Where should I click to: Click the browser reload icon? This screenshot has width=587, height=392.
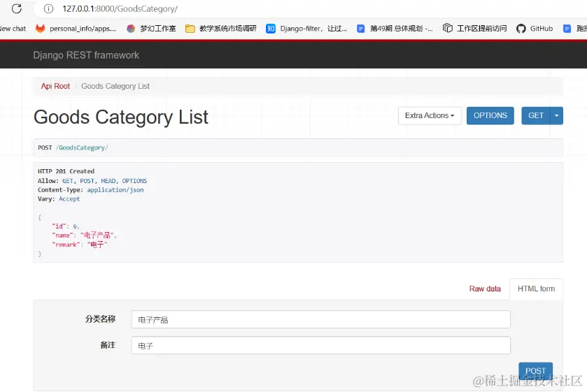coord(17,8)
